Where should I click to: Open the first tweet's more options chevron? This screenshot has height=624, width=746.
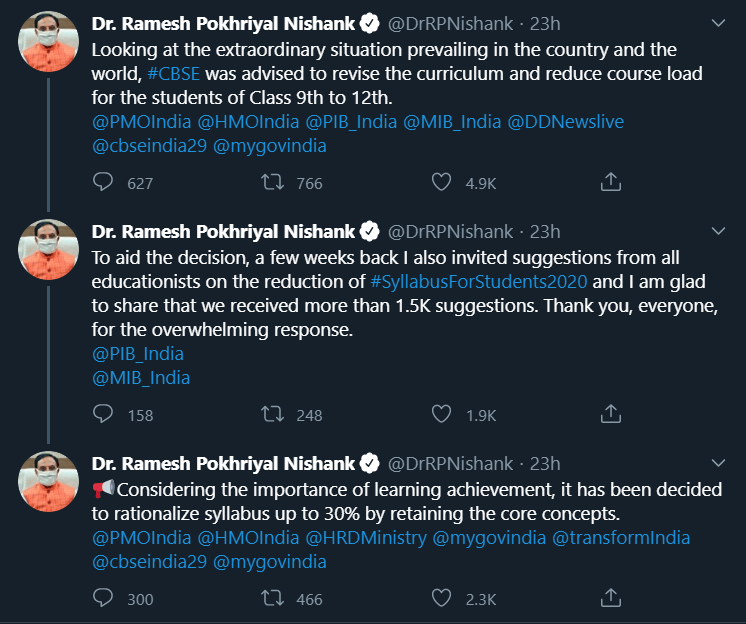pos(717,22)
